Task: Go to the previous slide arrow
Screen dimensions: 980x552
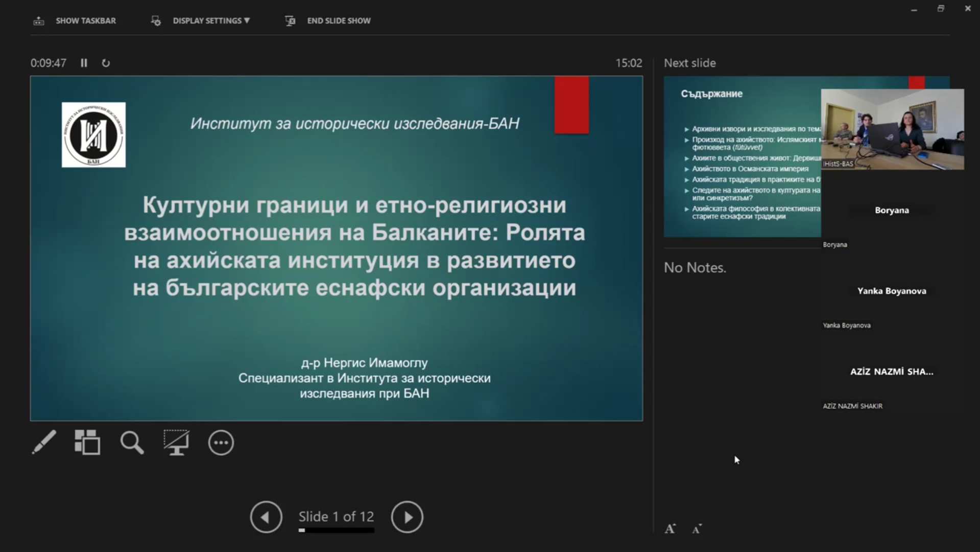Action: 266,517
